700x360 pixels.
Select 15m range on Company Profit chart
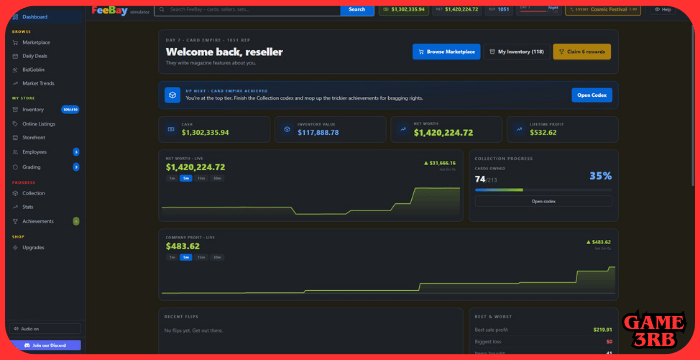point(201,257)
